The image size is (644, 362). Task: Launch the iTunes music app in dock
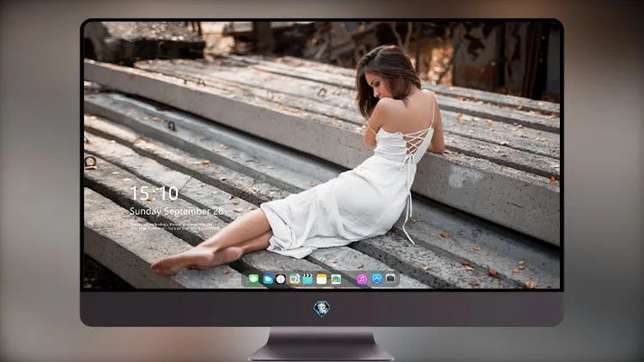(361, 280)
